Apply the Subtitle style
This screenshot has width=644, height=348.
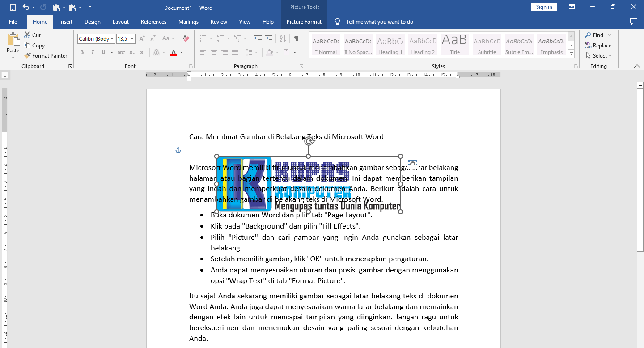point(487,45)
